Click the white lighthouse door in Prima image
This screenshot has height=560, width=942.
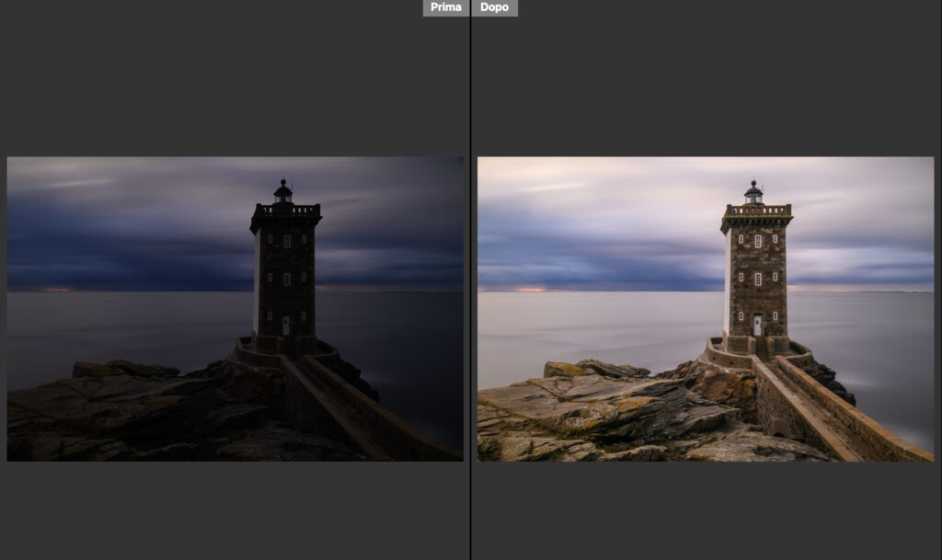click(286, 325)
